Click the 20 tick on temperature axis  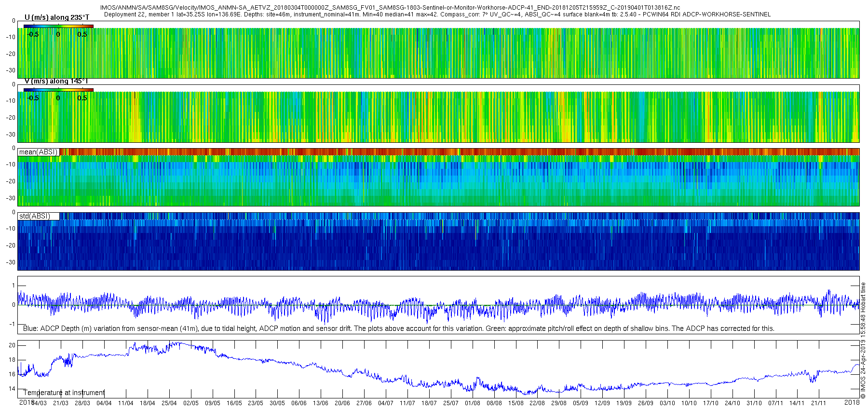coord(12,345)
